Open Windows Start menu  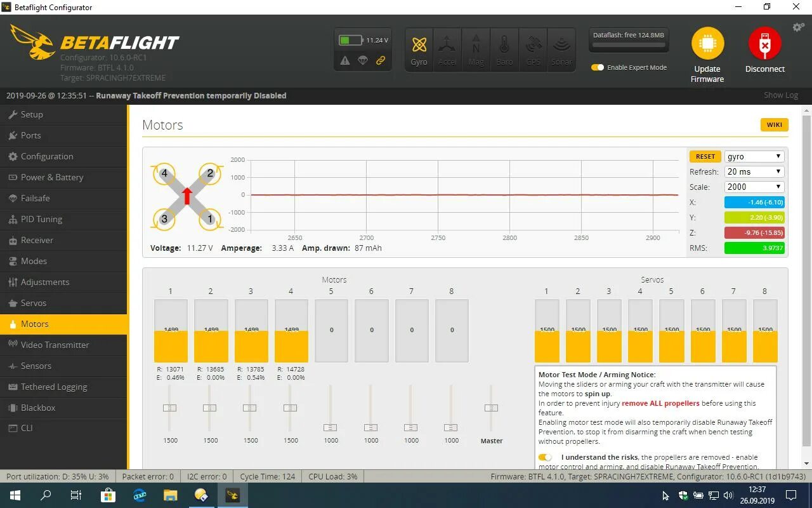pyautogui.click(x=15, y=495)
